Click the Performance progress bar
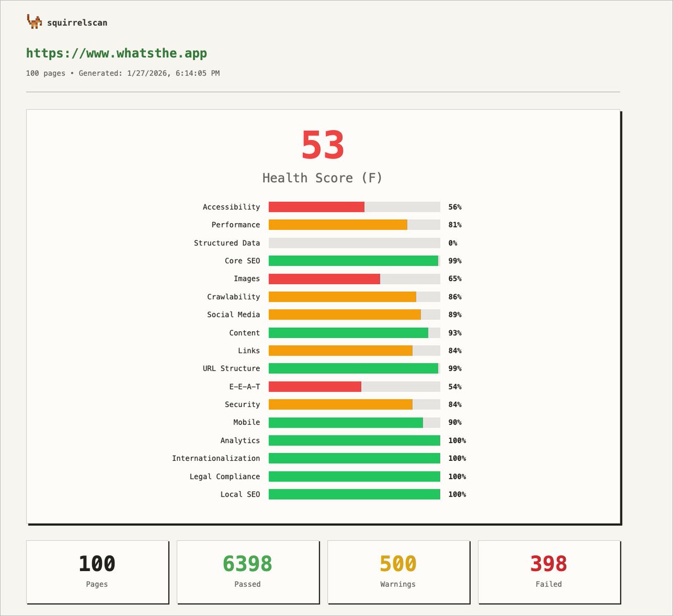Screen dimensions: 673x616 [x=354, y=225]
